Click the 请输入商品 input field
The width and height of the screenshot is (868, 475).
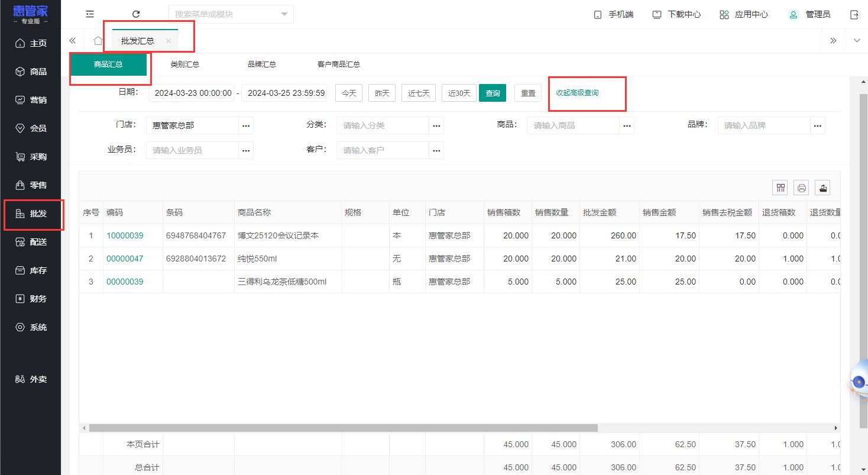coord(573,125)
